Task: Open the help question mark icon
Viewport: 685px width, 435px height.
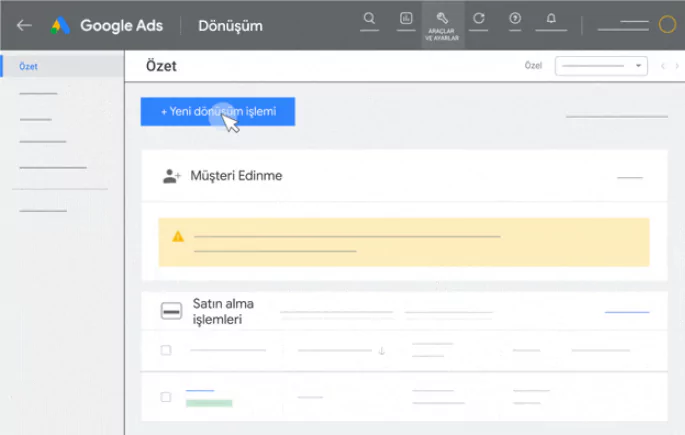Action: (x=515, y=18)
